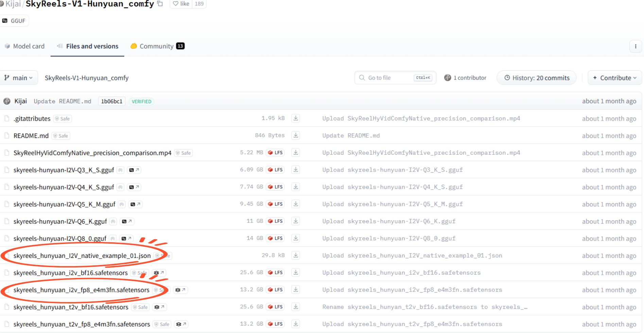The image size is (644, 333).
Task: Download the I2V-Q6_K.gguf file
Action: pos(296,221)
